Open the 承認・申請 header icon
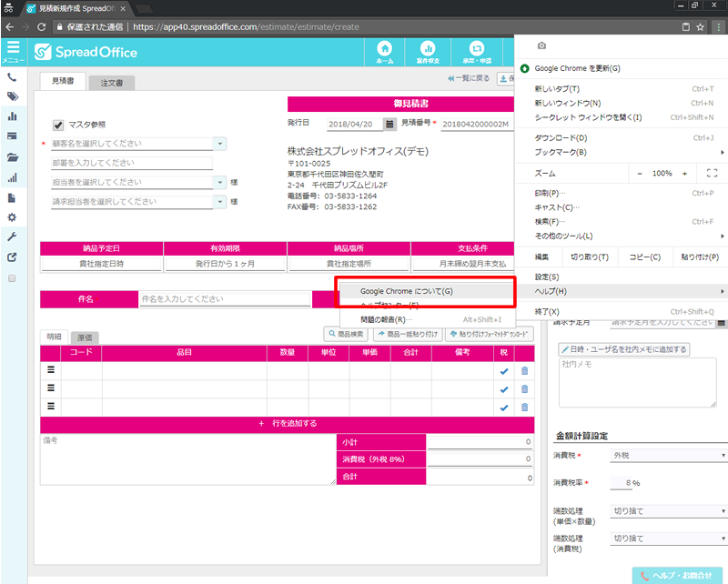Image resolution: width=728 pixels, height=584 pixels. 477,52
